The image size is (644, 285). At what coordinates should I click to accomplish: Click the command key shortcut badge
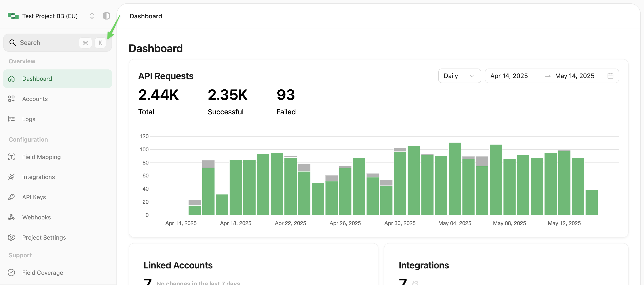tap(85, 43)
